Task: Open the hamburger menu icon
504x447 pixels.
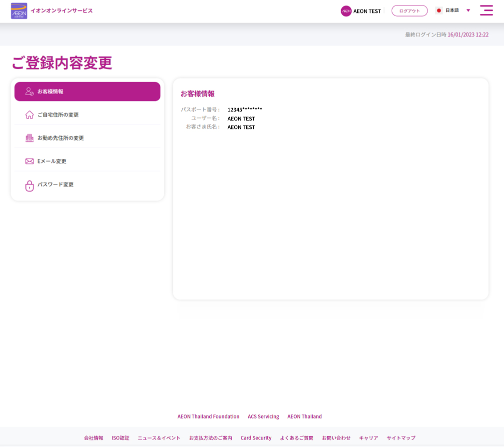Action: (x=487, y=10)
